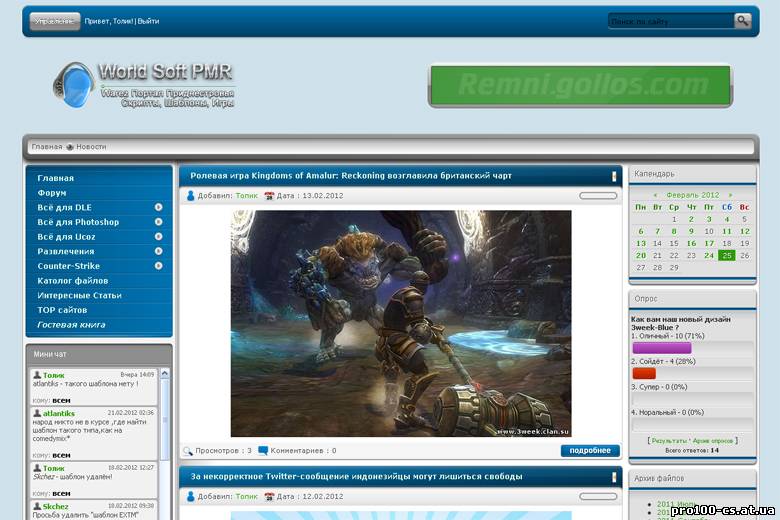This screenshot has width=780, height=520.
Task: Select day 6 in calendar
Action: pos(641,231)
